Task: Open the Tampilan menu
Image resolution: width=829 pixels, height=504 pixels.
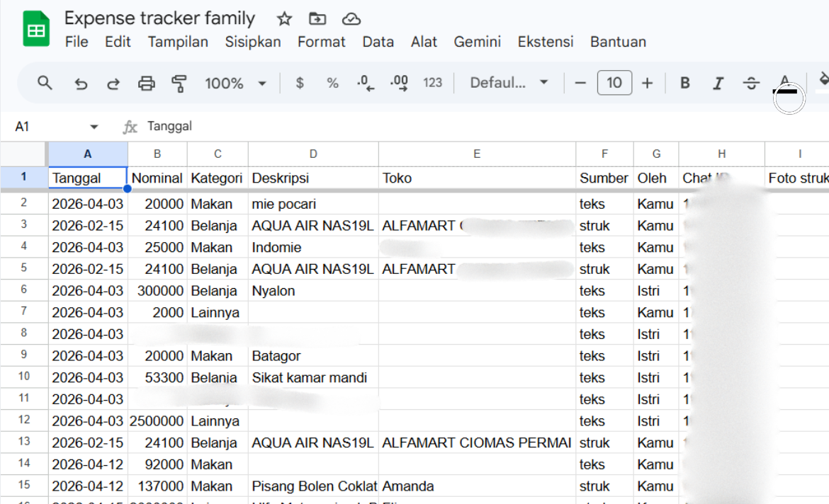Action: point(178,42)
